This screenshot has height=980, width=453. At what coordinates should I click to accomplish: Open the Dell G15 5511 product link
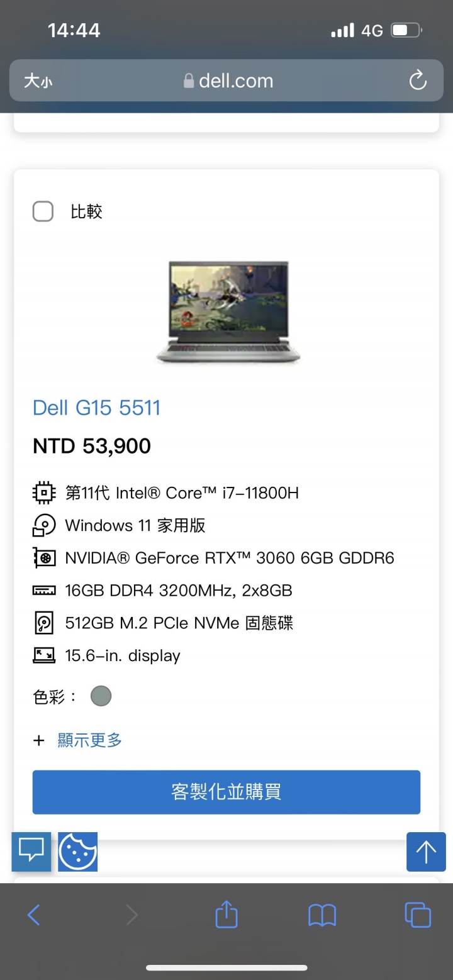click(x=97, y=408)
